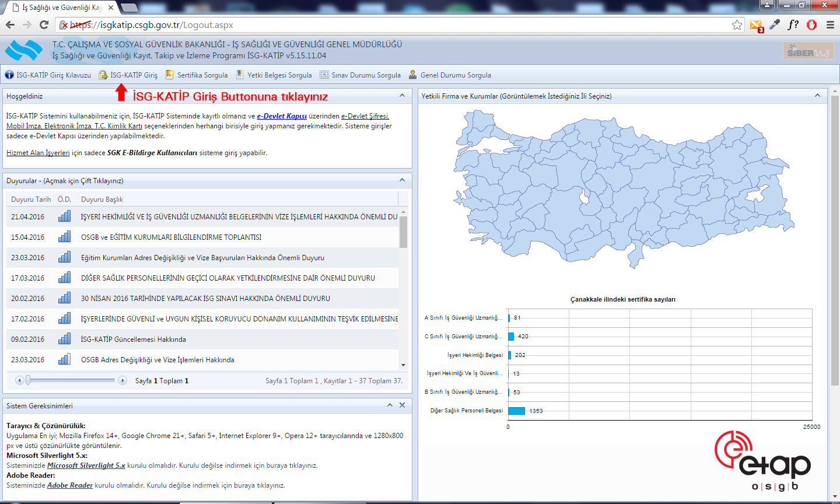Follow the e-Devlet Kapısı link
The width and height of the screenshot is (840, 504).
282,116
